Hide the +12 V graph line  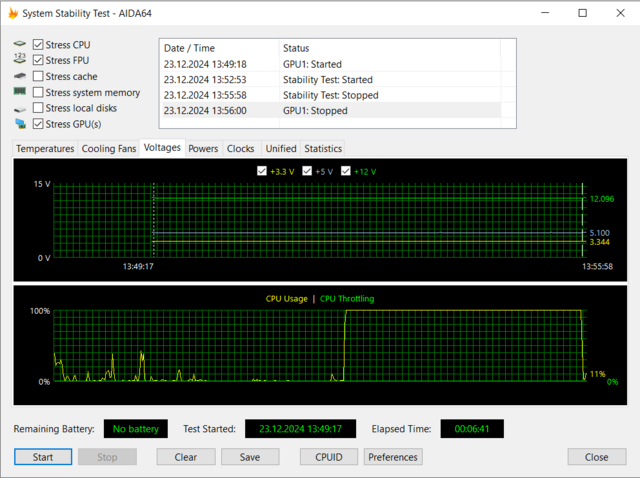347,171
